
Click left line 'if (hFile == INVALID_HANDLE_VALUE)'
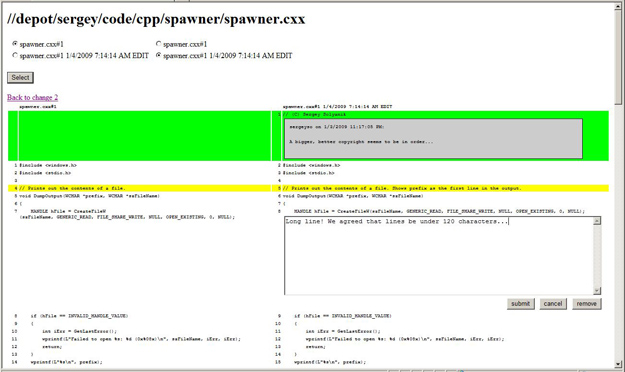(x=79, y=316)
